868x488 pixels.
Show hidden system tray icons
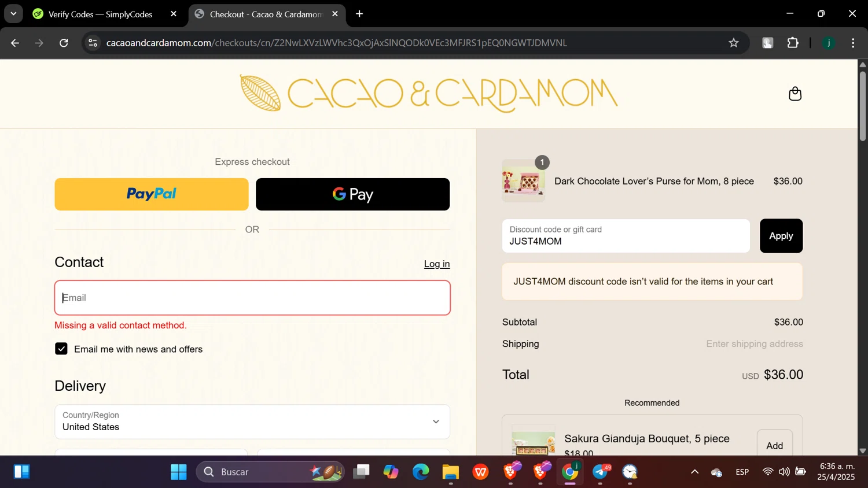click(x=695, y=472)
